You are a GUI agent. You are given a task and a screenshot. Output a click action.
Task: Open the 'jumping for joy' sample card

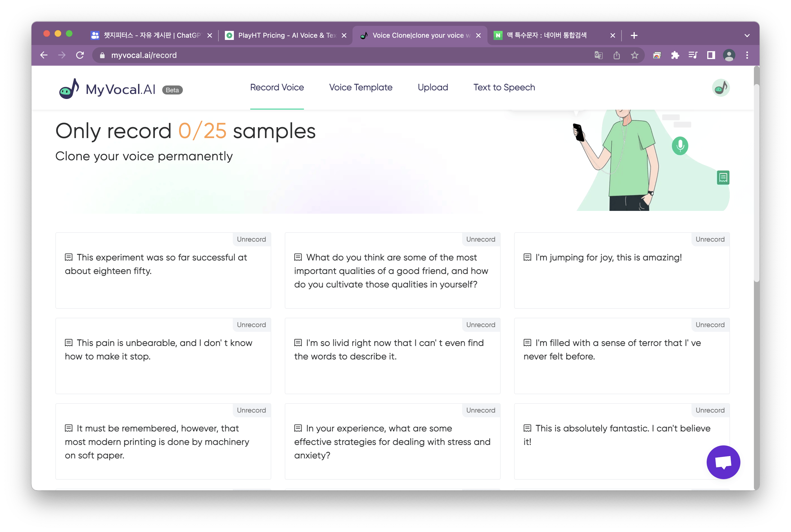pyautogui.click(x=622, y=270)
